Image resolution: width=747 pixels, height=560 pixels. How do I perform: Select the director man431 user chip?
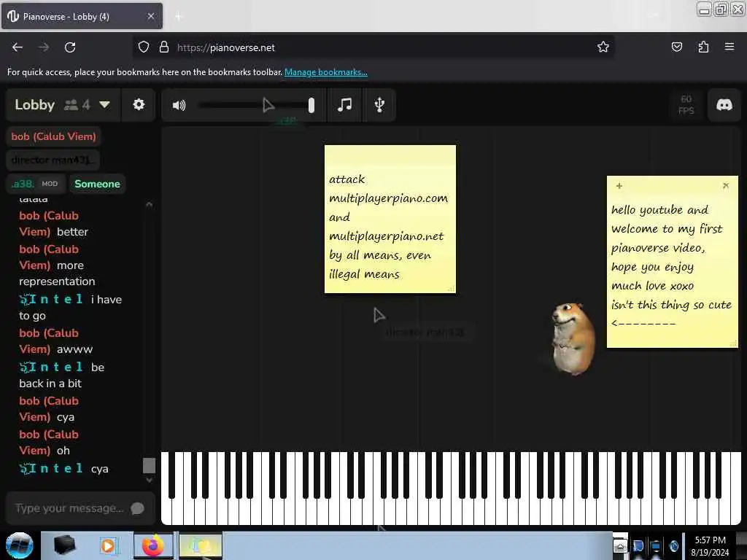53,160
